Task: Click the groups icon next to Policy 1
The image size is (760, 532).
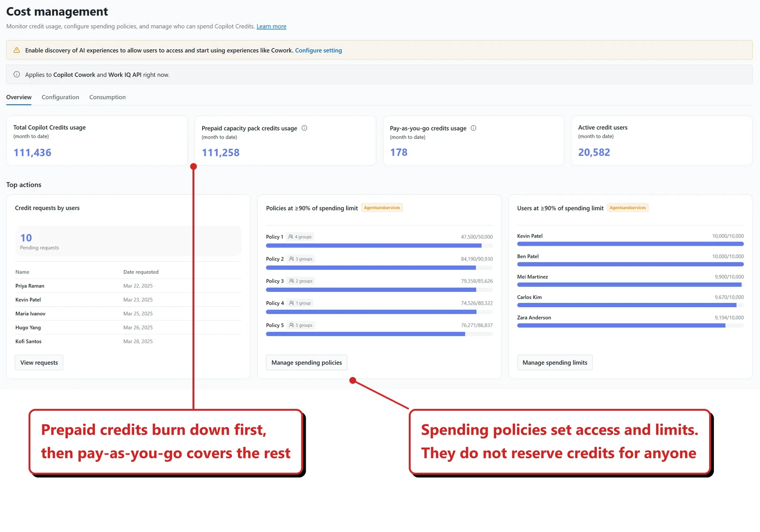Action: click(x=290, y=237)
